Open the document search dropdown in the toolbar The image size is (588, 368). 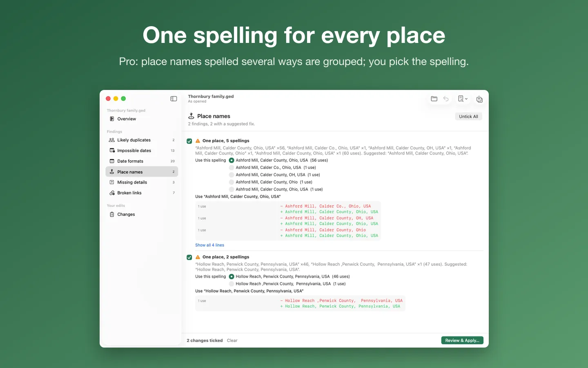point(463,99)
